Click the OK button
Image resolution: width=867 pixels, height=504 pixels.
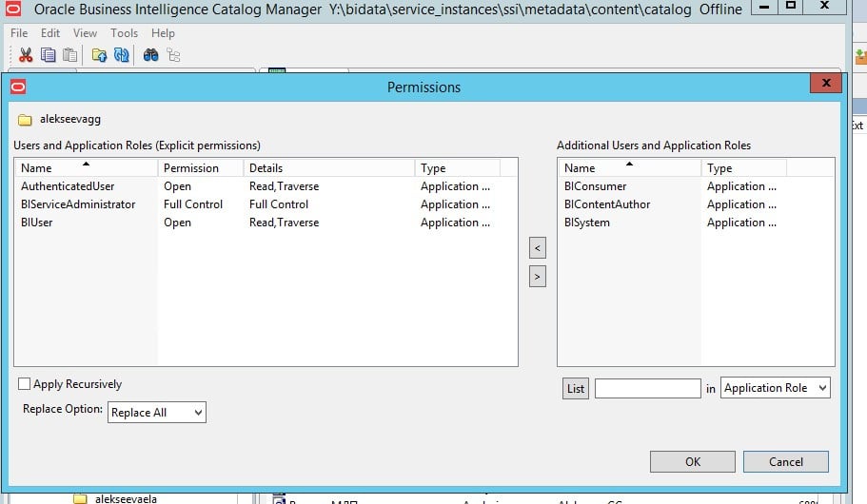point(692,461)
